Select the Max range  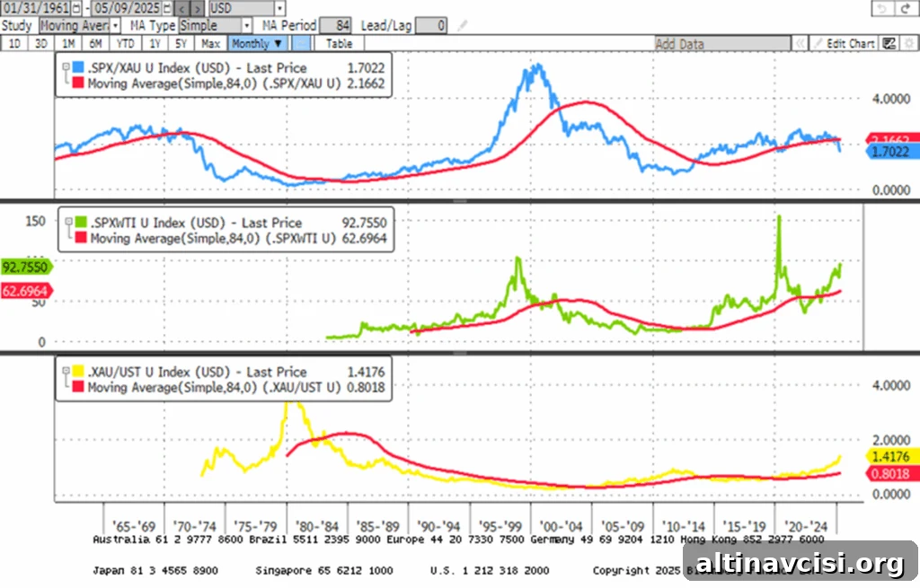[x=210, y=43]
